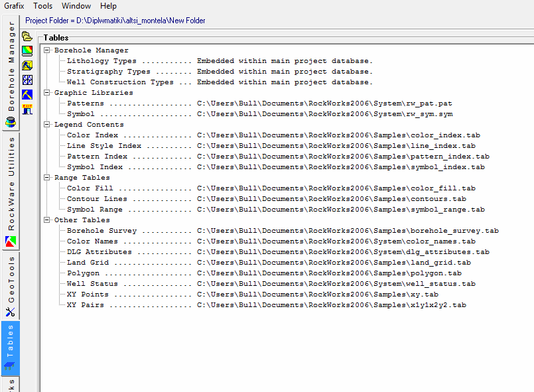Image resolution: width=534 pixels, height=392 pixels.
Task: Switch to the GeoTools vertical tab
Action: pyautogui.click(x=11, y=285)
